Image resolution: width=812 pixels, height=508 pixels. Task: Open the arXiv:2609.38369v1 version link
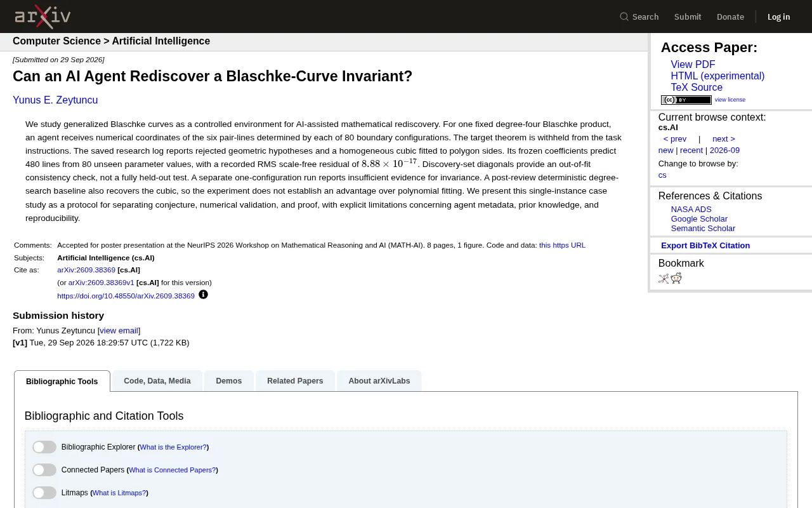(x=101, y=283)
